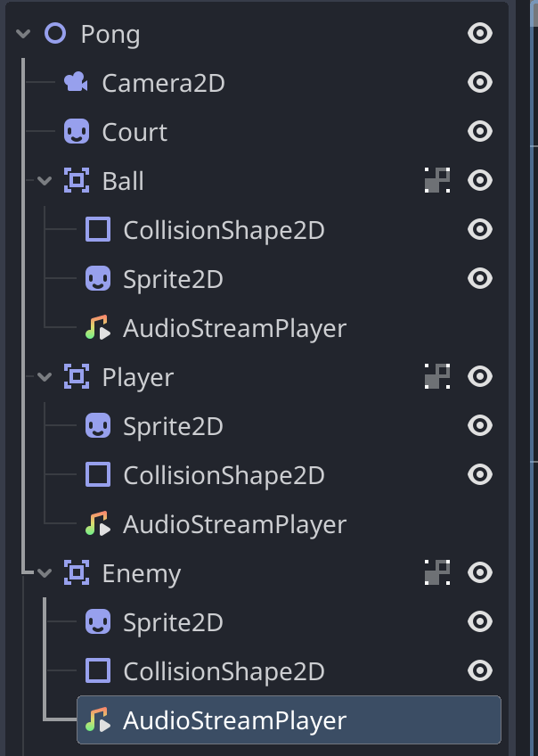This screenshot has width=538, height=756.
Task: Click the selected AudioStreamPlayer music icon
Action: (98, 720)
